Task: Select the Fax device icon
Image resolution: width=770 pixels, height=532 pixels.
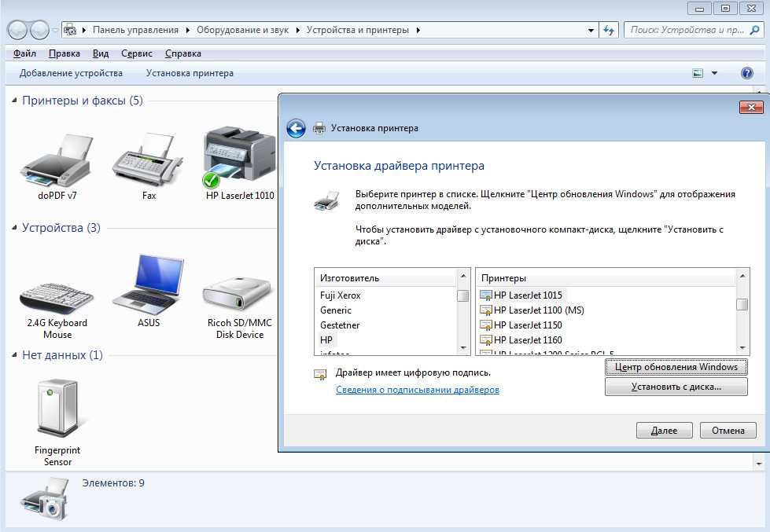Action: (x=149, y=158)
